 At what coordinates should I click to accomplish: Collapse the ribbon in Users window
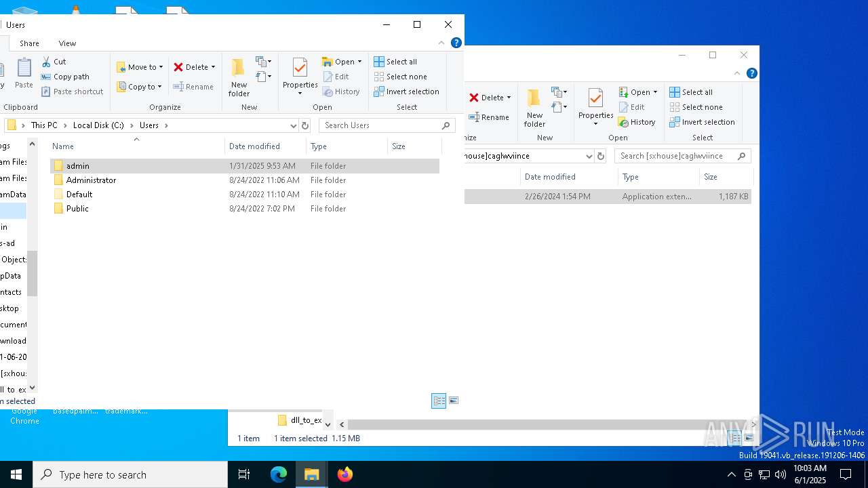point(441,43)
